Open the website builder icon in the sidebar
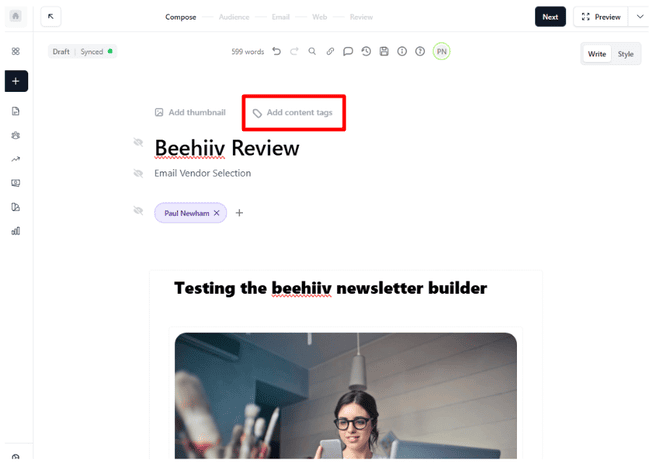The width and height of the screenshot is (650, 471). click(15, 207)
